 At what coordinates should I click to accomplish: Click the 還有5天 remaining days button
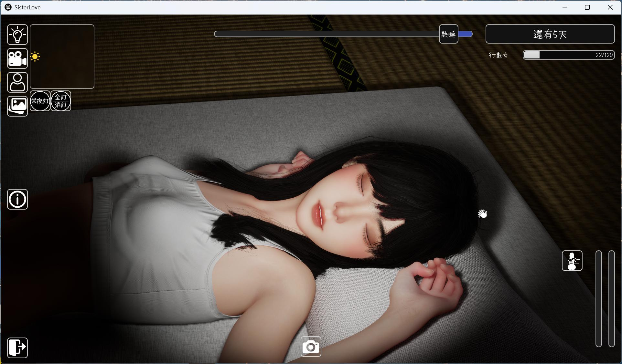coord(550,34)
